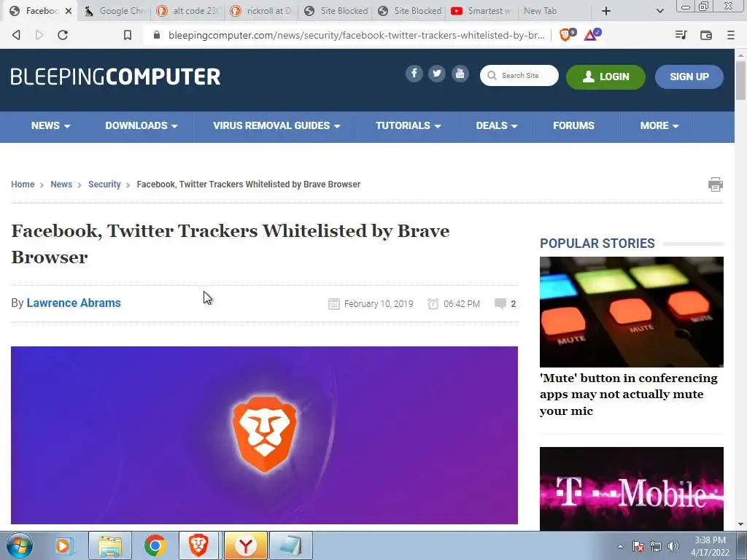The width and height of the screenshot is (747, 560).
Task: Open the tab search chevron dropdown
Action: pos(659,11)
